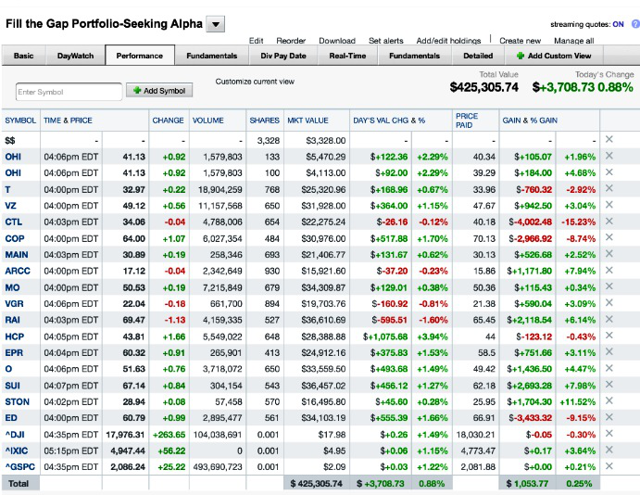This screenshot has height=495, width=640.
Task: Delete the ARCC holding row
Action: (x=609, y=270)
